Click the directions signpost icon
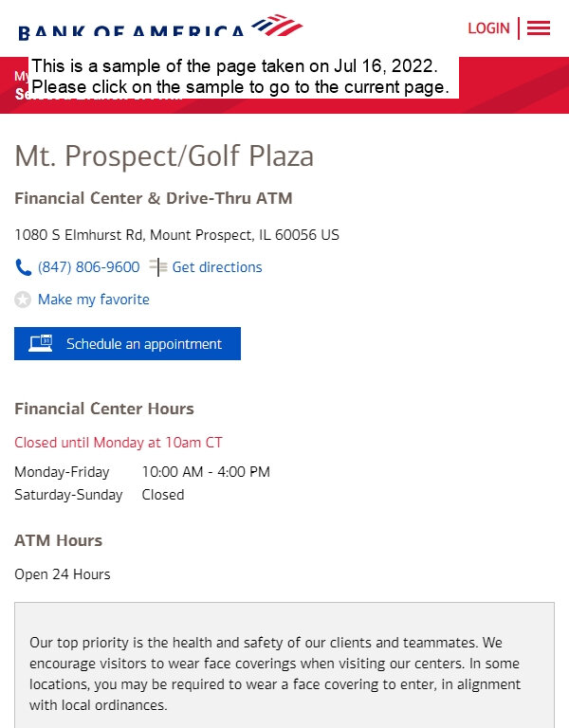 (158, 267)
